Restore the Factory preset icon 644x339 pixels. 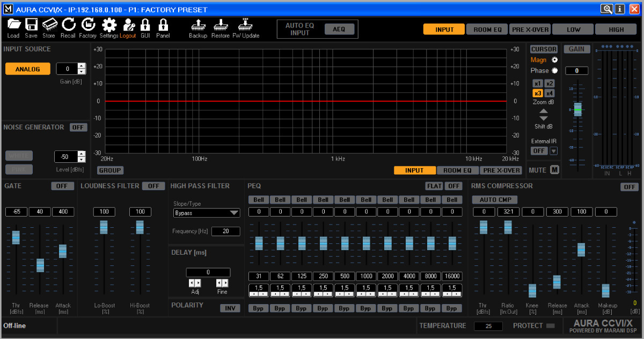(87, 25)
